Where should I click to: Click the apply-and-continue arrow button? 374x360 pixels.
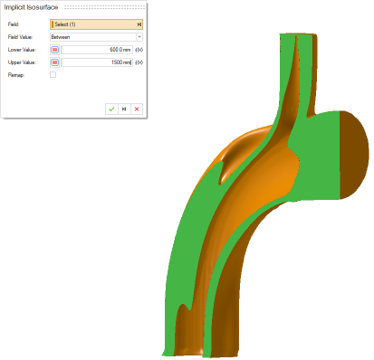click(124, 109)
